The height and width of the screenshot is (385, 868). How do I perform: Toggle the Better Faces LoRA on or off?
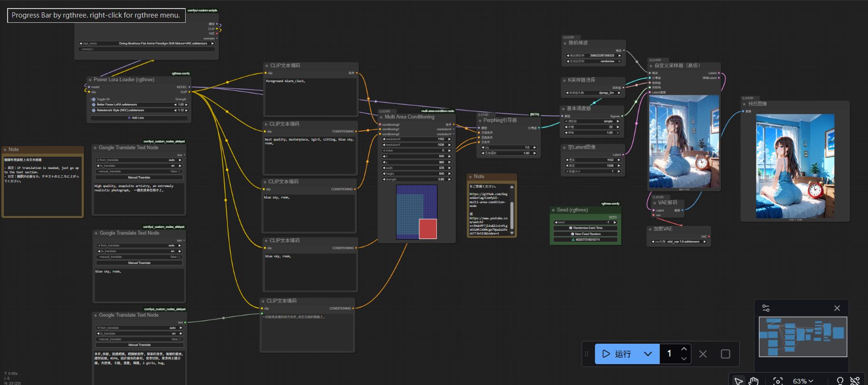[x=94, y=104]
